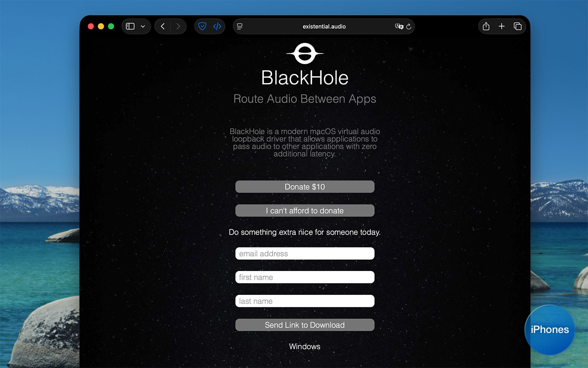The width and height of the screenshot is (588, 368).
Task: Focus the email address field
Action: (x=305, y=254)
